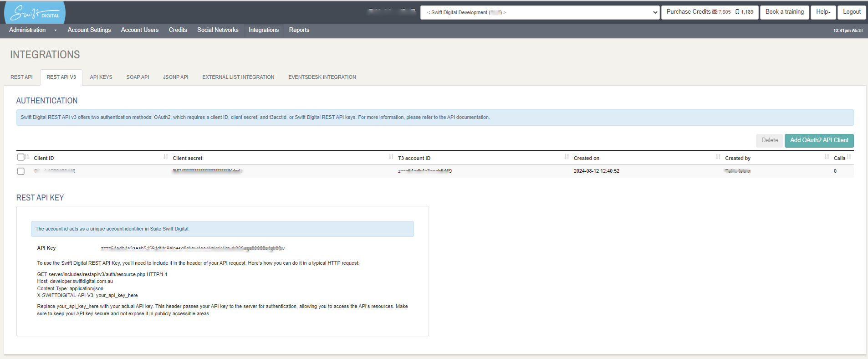Image resolution: width=868 pixels, height=359 pixels.
Task: Expand the Administration menu caret
Action: coord(56,30)
